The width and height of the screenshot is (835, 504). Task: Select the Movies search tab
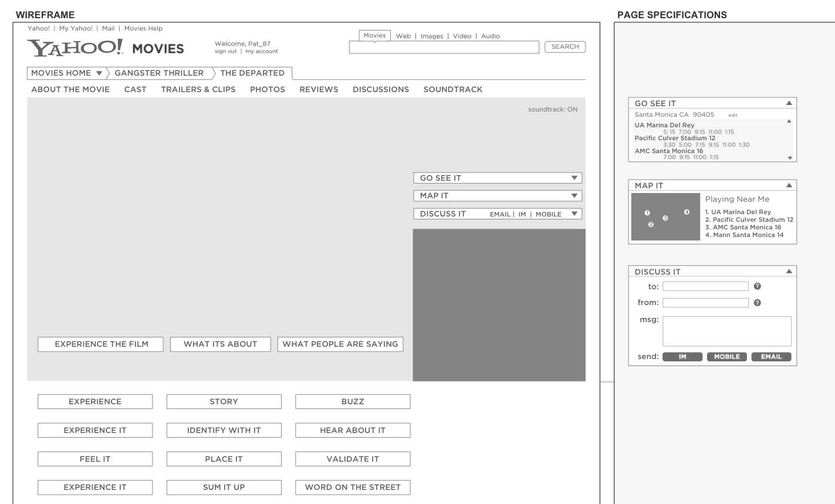pyautogui.click(x=374, y=36)
